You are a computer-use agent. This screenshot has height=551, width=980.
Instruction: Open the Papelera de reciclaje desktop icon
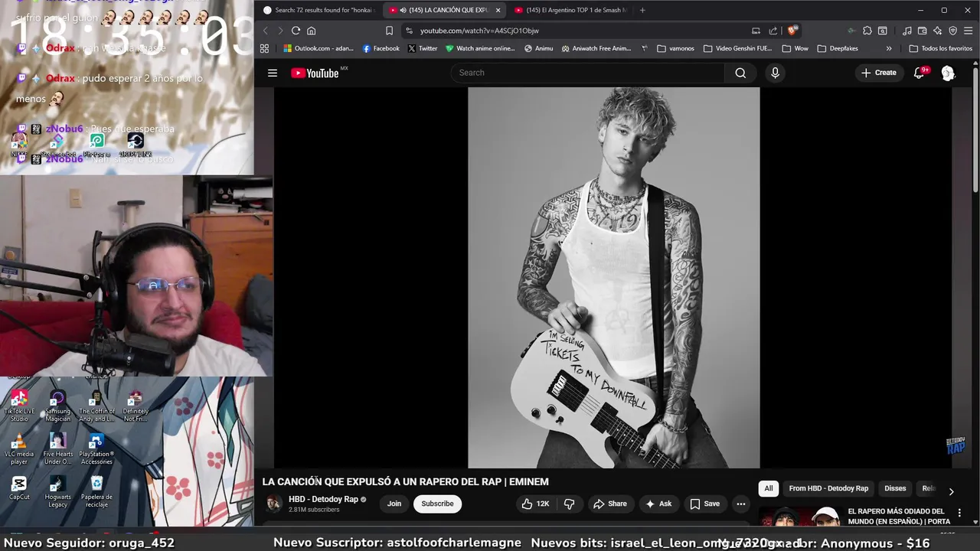(x=96, y=491)
